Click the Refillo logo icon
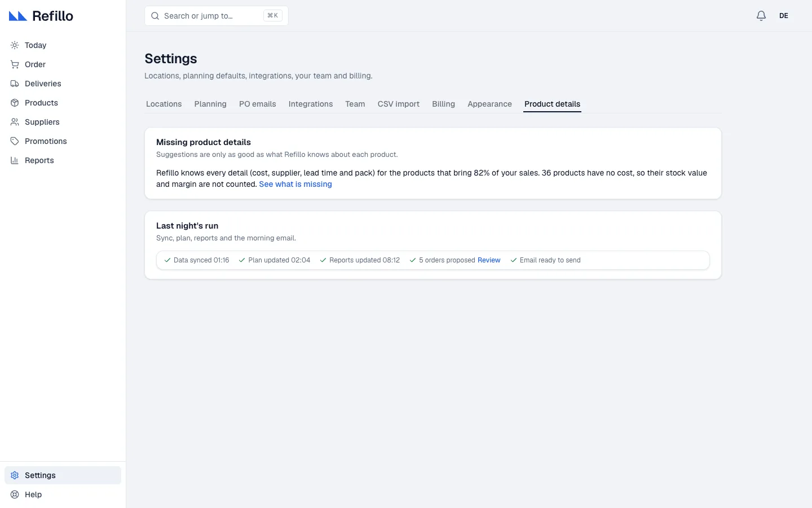This screenshot has width=812, height=508. [18, 16]
